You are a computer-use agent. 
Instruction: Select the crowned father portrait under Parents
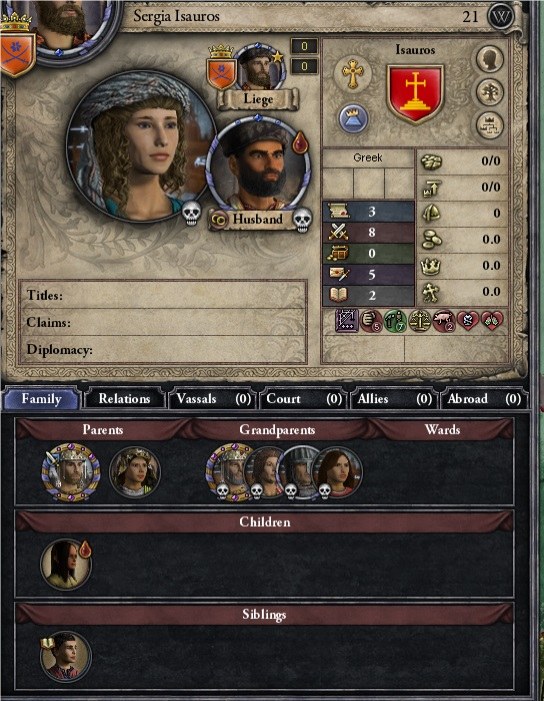tap(71, 472)
